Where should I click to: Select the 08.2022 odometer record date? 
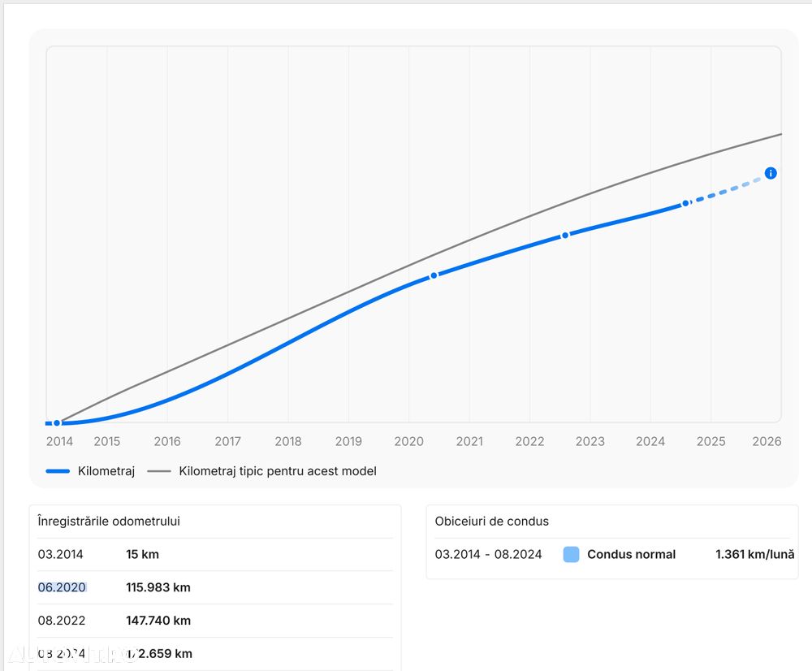(x=62, y=621)
